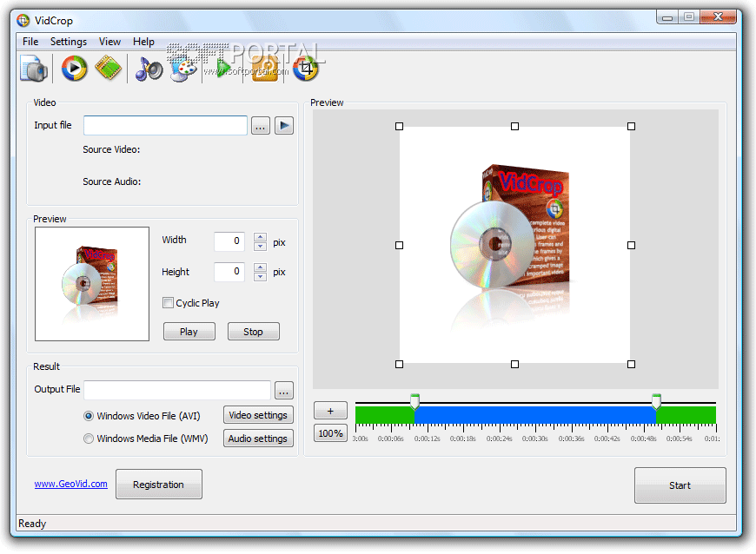Focus the Output File text field
Viewport: 756px width, 554px height.
click(177, 390)
